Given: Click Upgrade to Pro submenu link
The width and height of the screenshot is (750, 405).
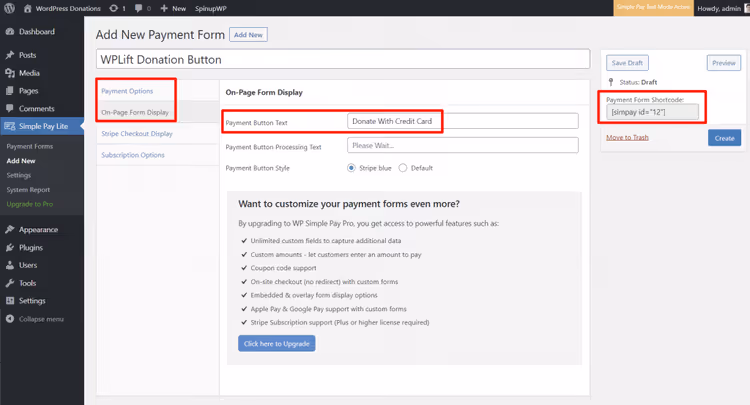Looking at the screenshot, I should tap(30, 204).
